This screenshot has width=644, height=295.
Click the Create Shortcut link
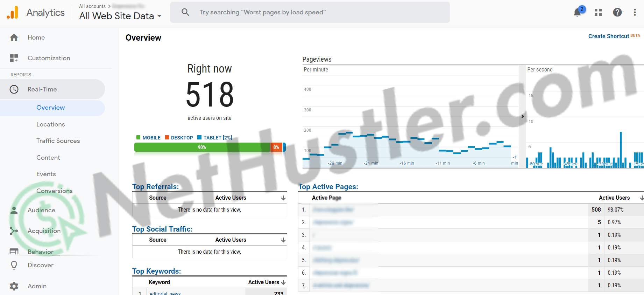tap(609, 36)
